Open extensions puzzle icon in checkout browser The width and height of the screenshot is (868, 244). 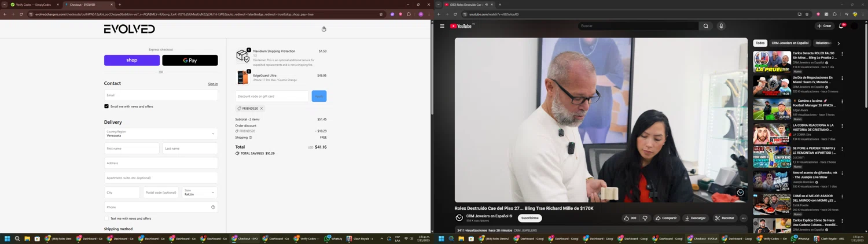409,14
